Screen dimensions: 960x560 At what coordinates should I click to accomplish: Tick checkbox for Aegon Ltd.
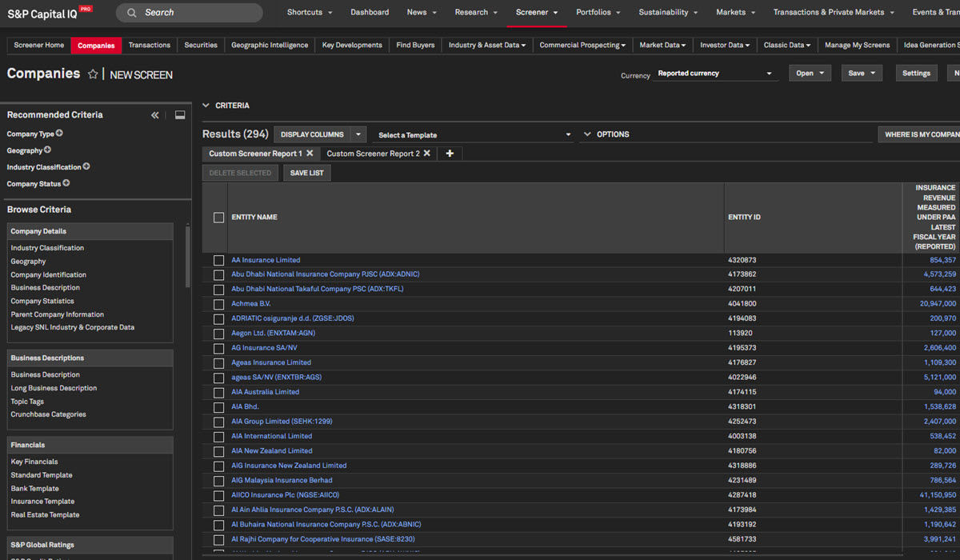pos(218,333)
